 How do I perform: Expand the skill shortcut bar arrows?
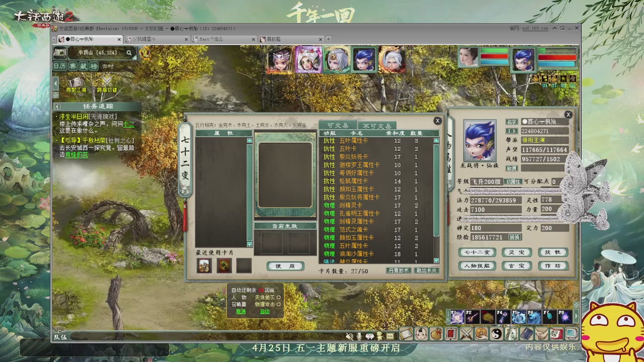pyautogui.click(x=577, y=316)
